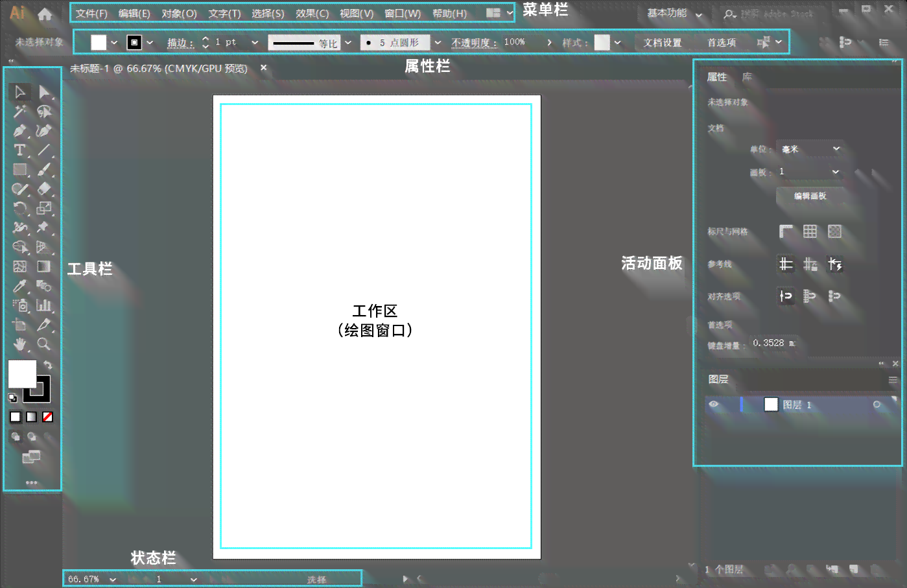
Task: Open the 效果(C) menu
Action: point(312,14)
